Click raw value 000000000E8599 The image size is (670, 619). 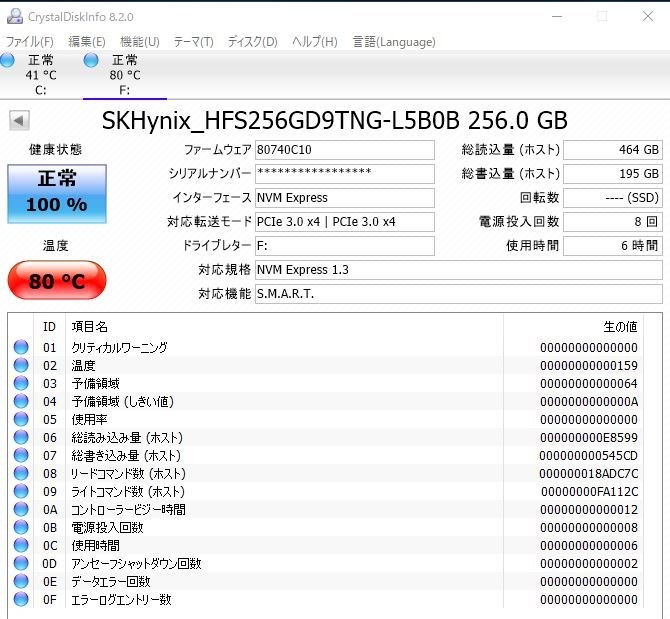point(588,437)
